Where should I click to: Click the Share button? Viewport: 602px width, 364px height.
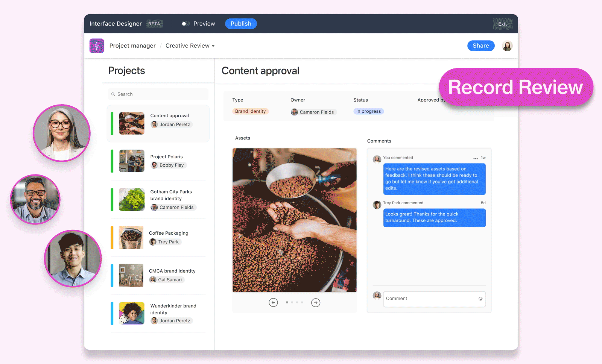pyautogui.click(x=481, y=45)
